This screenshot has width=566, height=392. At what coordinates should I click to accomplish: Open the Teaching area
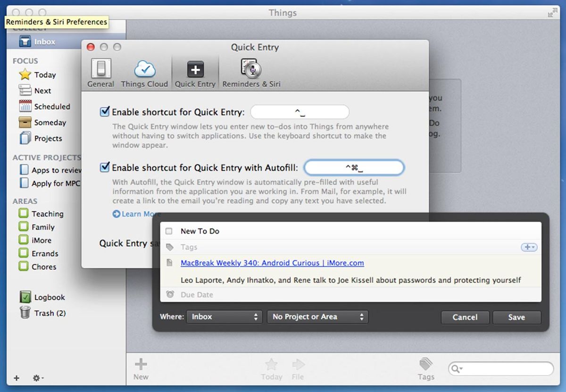click(41, 214)
